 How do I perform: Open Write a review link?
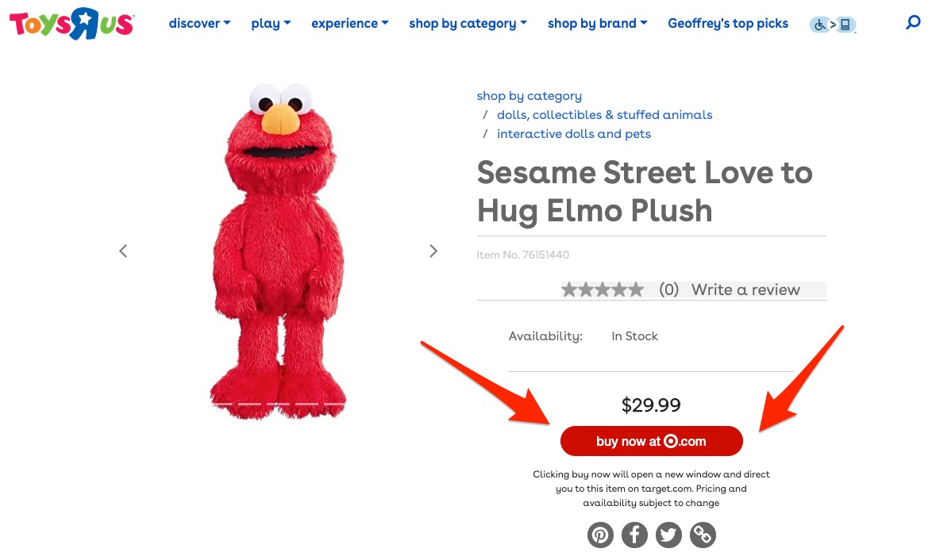coord(745,290)
